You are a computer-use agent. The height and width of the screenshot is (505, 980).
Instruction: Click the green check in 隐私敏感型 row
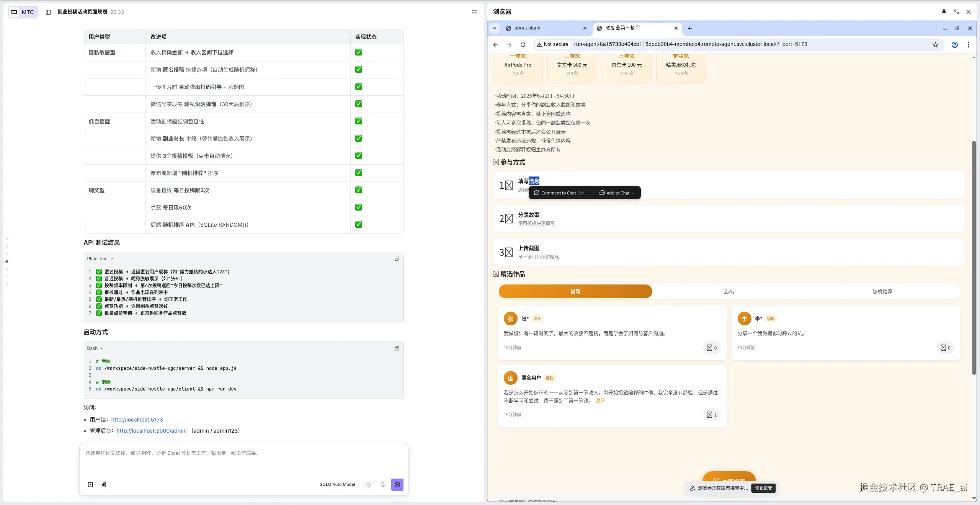tap(359, 52)
